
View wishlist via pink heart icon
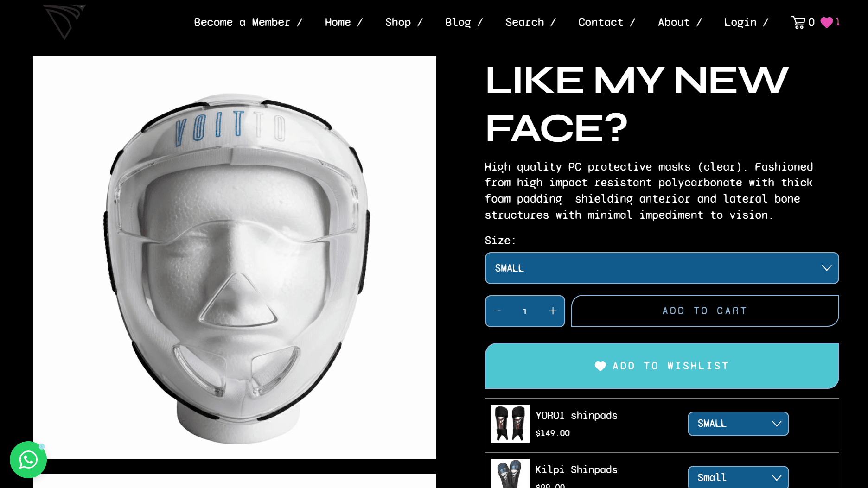(x=826, y=22)
